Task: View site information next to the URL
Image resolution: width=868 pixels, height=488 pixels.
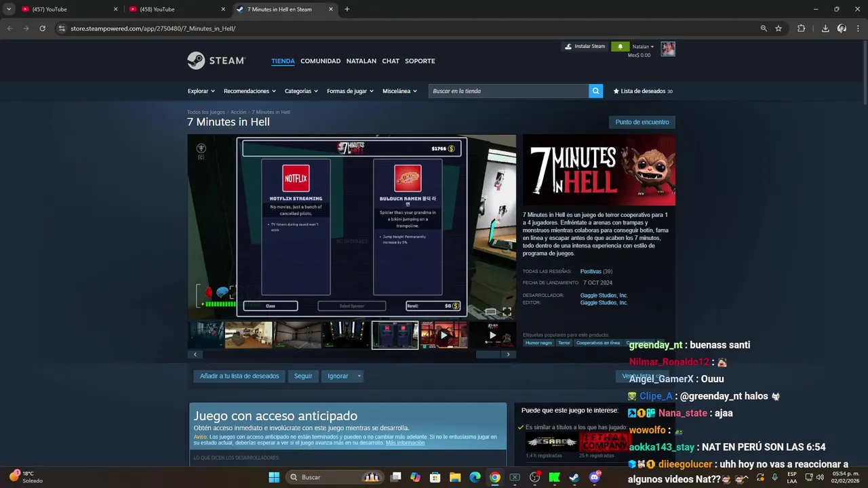Action: point(62,28)
